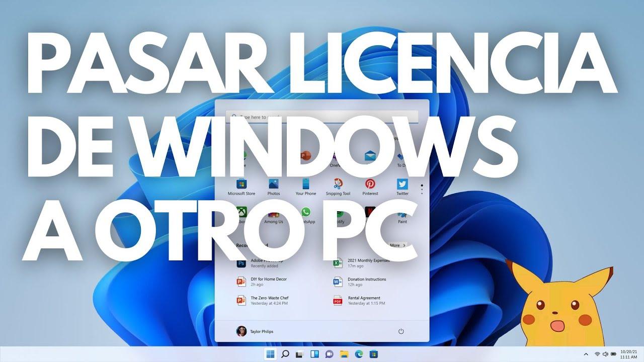Click More to see all recommended items
The width and height of the screenshot is (644, 362).
coord(395,245)
